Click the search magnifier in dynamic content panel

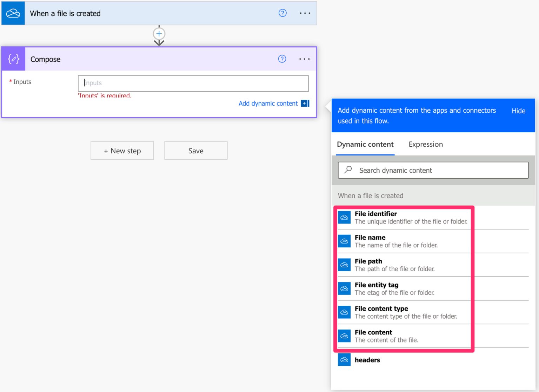coord(348,170)
